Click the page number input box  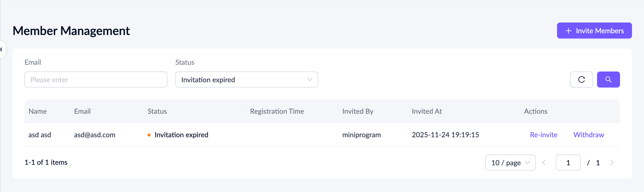(568, 163)
